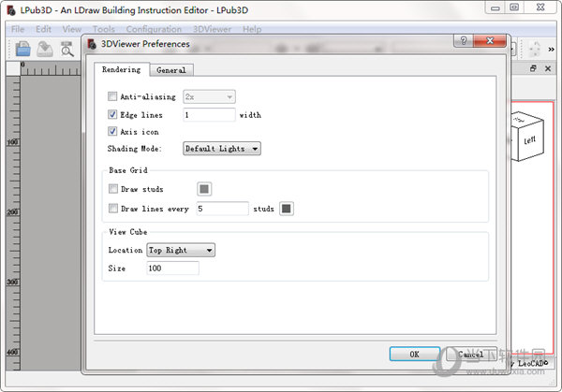Open the Tools menu
The width and height of the screenshot is (562, 392).
104,29
